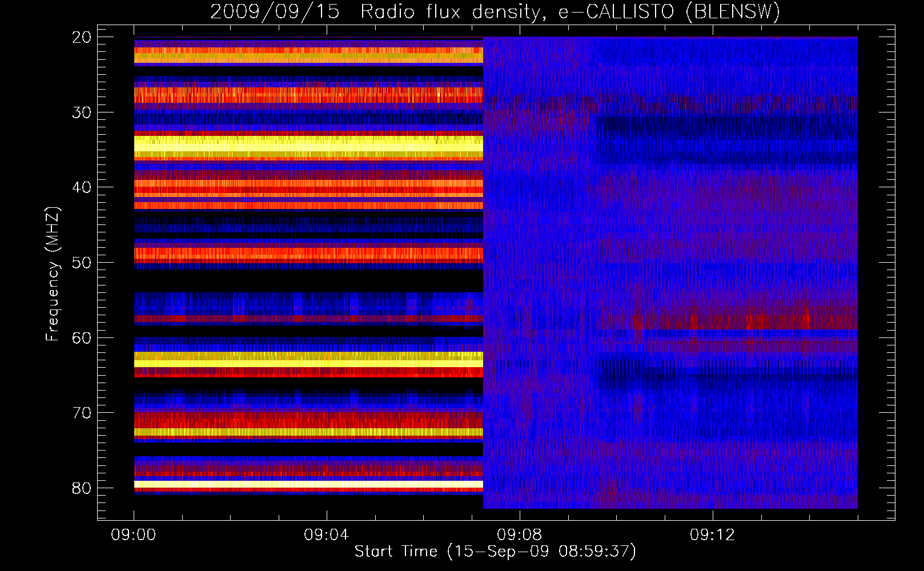This screenshot has width=924, height=571.
Task: Click the 09:00 time tick label
Action: pyautogui.click(x=134, y=535)
